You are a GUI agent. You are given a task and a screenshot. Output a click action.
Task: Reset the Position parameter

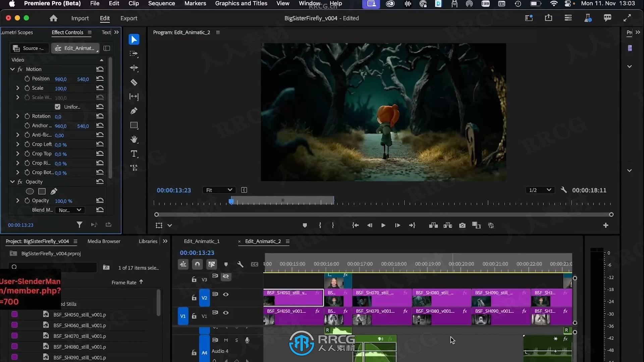click(100, 79)
